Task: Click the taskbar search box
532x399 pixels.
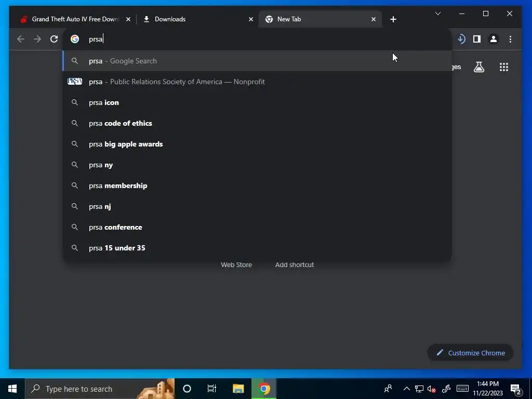Action: [x=100, y=389]
